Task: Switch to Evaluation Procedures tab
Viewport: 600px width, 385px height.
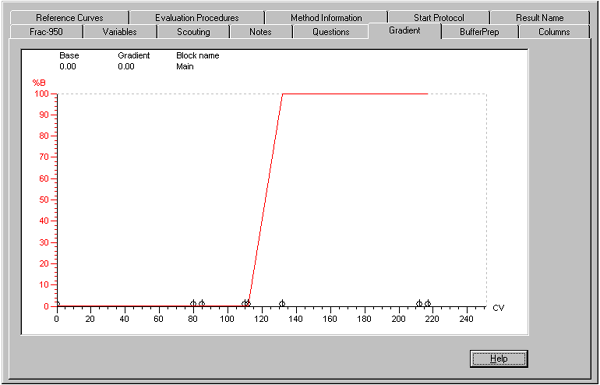Action: (x=197, y=18)
